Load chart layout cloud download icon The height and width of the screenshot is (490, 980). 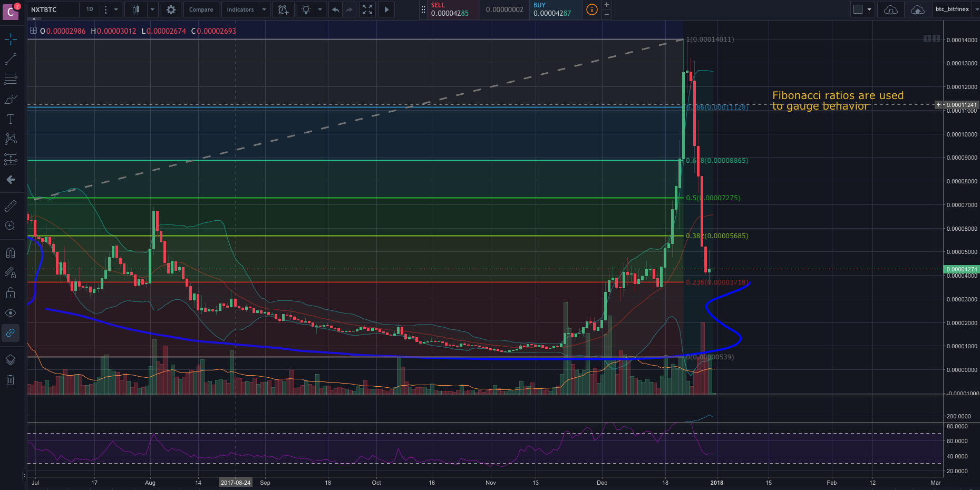890,9
